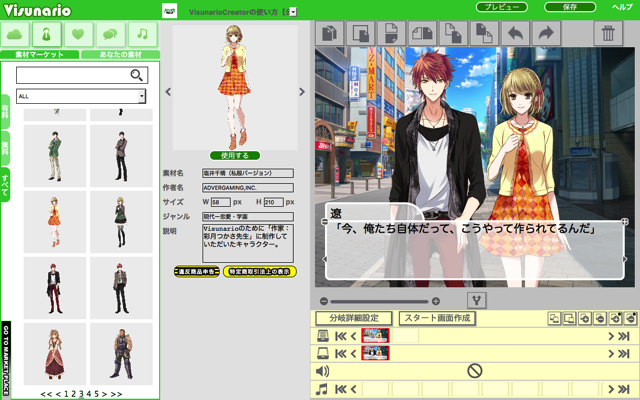Screen dimensions: 640x400
Task: Click the branch fork icon below canvas
Action: 477,299
